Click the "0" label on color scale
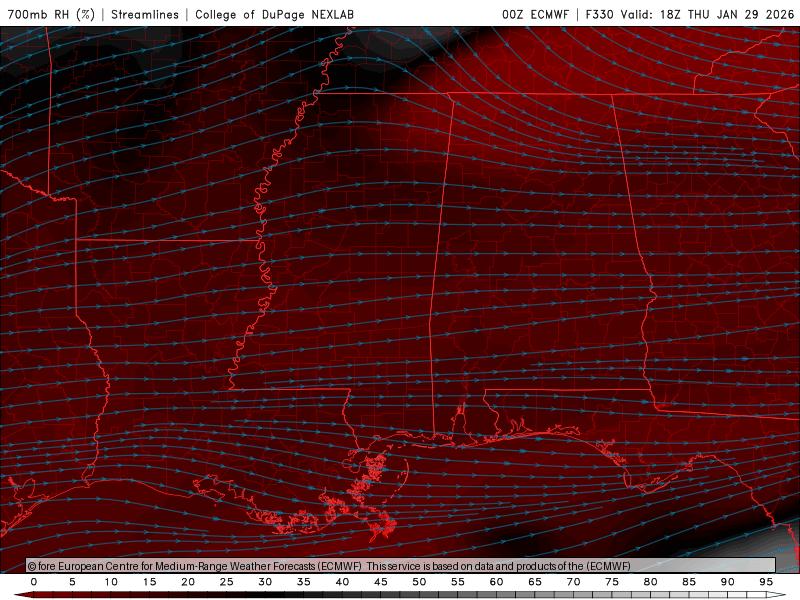This screenshot has width=800, height=600. coord(34,582)
